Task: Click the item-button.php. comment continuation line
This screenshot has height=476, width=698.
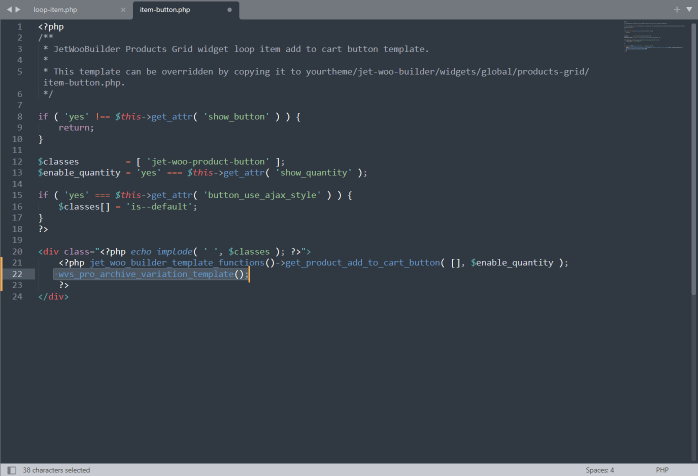Action: click(84, 83)
